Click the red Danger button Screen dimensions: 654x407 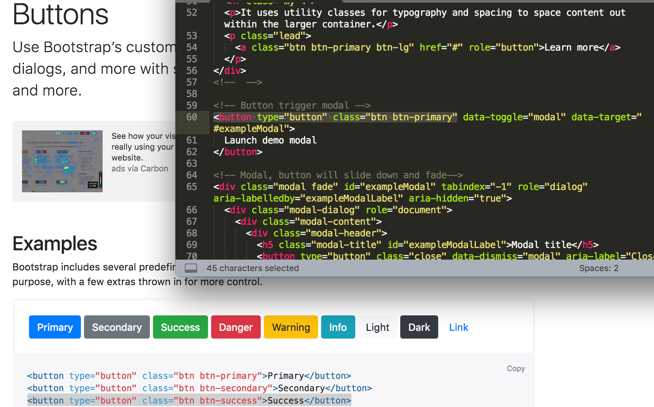[236, 327]
